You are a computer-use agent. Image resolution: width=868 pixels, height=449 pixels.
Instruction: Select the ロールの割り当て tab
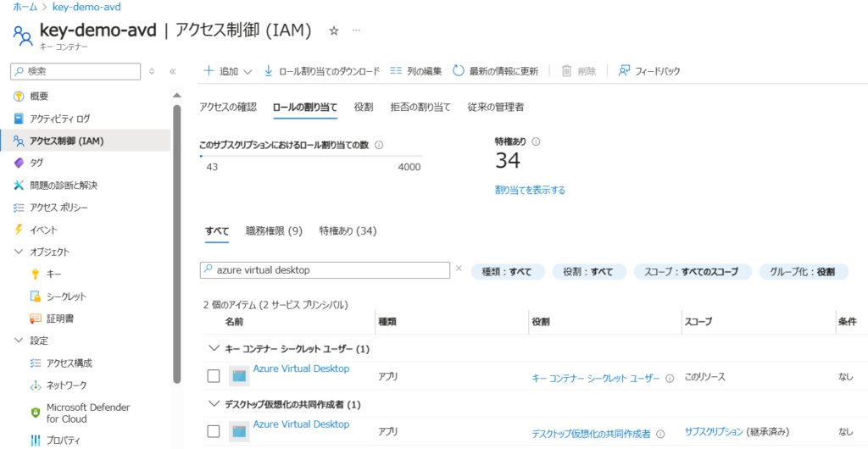[x=305, y=108]
